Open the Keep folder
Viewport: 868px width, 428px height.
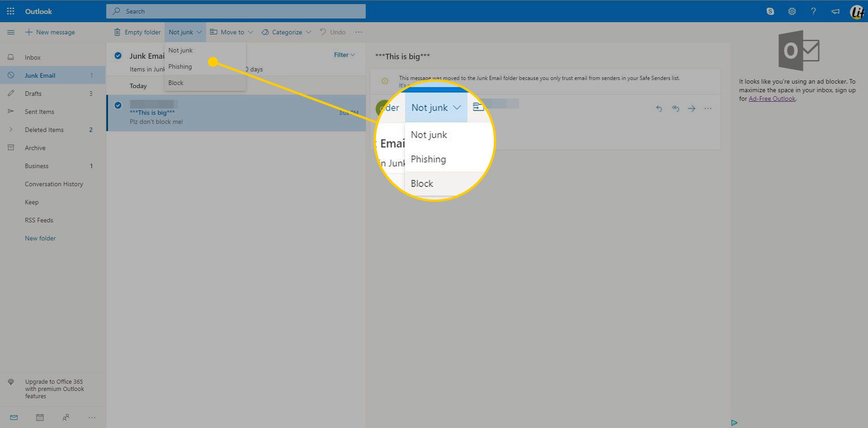53,202
